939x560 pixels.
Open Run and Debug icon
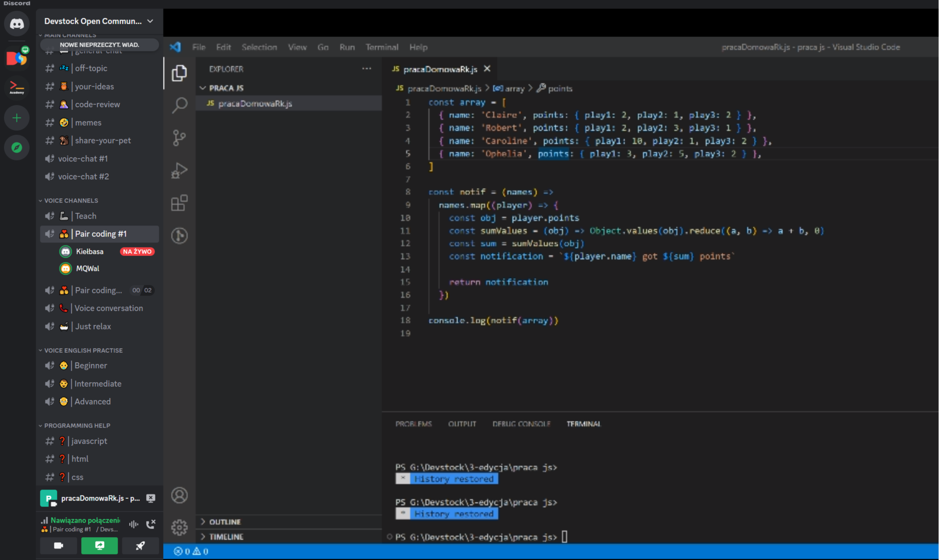tap(180, 170)
